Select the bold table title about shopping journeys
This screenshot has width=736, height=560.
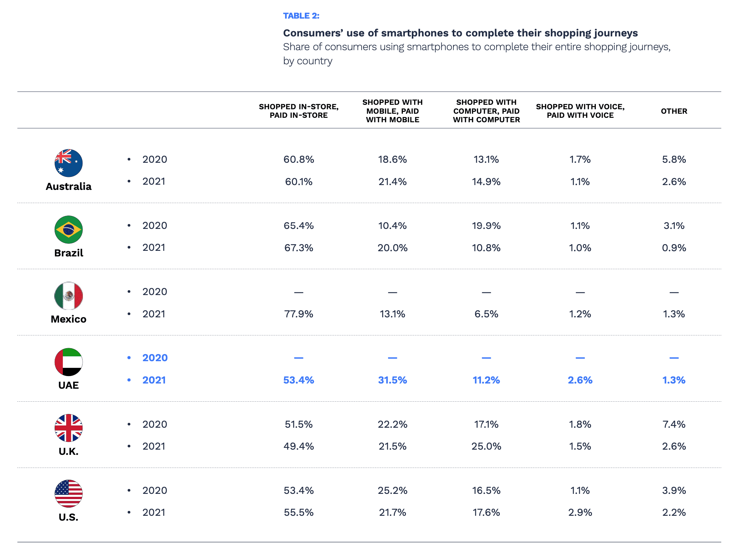click(x=460, y=33)
